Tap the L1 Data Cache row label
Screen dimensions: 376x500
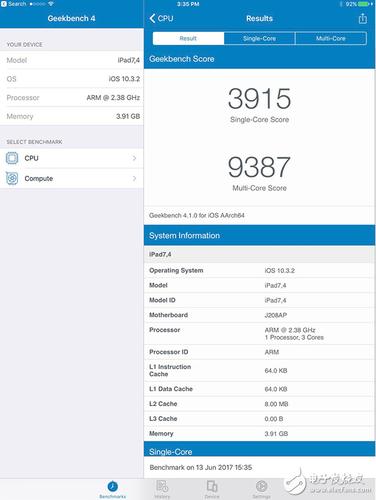click(x=171, y=389)
